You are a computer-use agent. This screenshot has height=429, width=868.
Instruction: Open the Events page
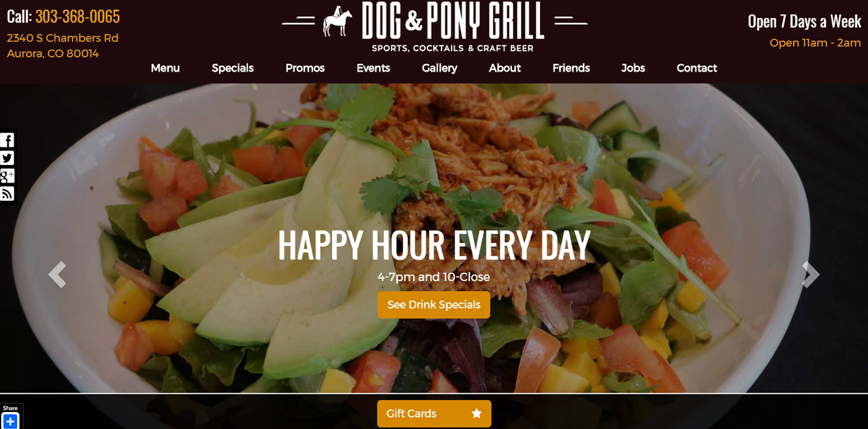pos(374,68)
